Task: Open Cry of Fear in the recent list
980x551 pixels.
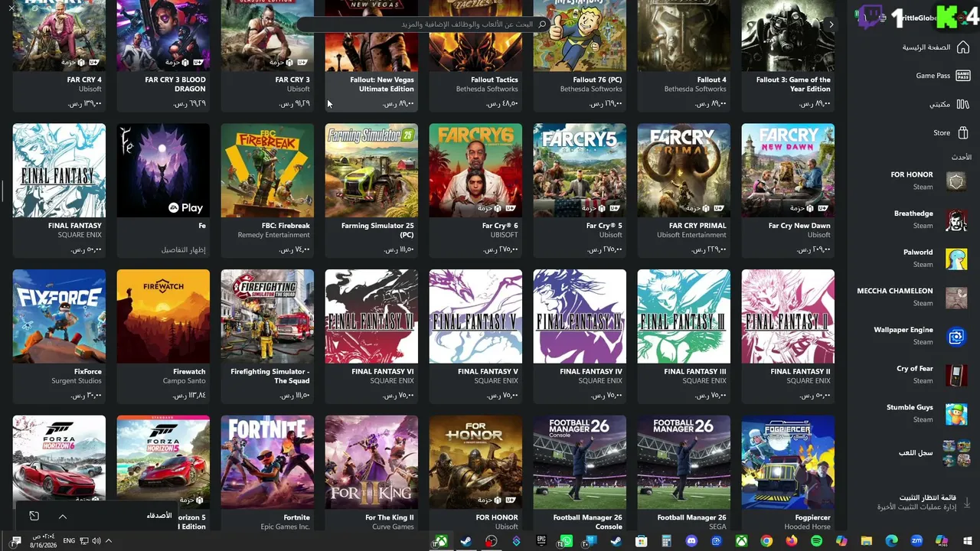Action: tap(931, 374)
